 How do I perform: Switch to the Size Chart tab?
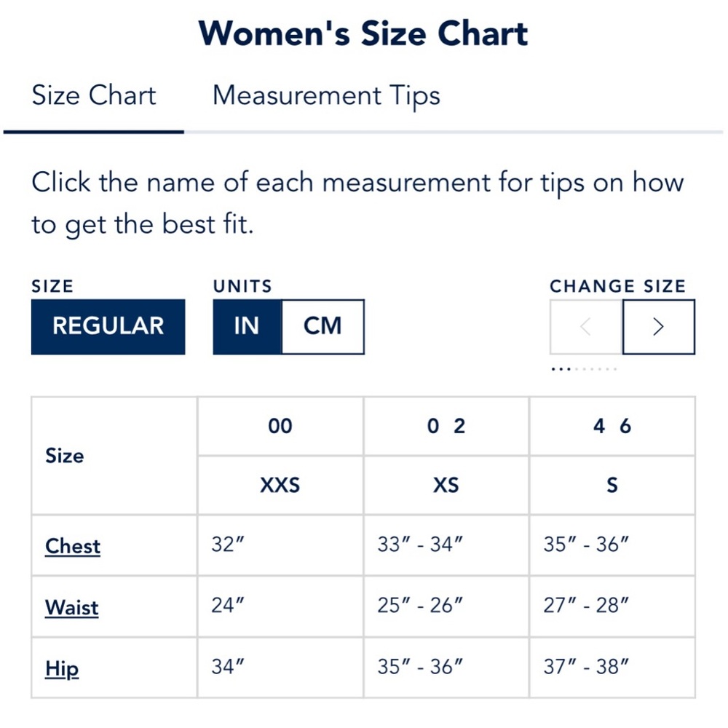coord(94,95)
